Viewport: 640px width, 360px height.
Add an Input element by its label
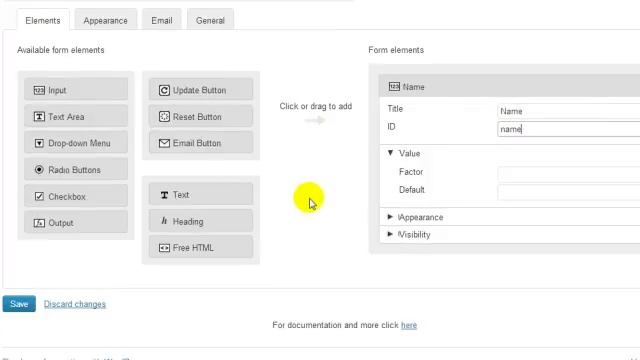(57, 90)
